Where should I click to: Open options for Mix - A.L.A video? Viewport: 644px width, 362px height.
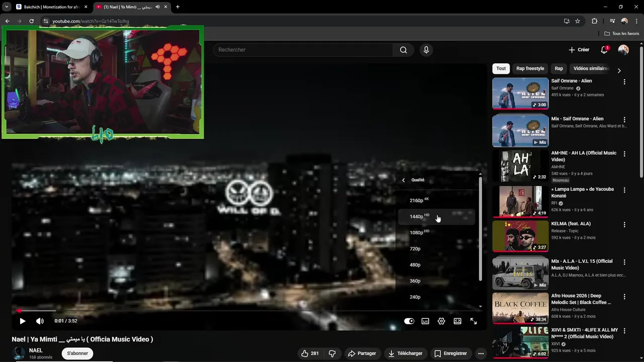pyautogui.click(x=624, y=262)
